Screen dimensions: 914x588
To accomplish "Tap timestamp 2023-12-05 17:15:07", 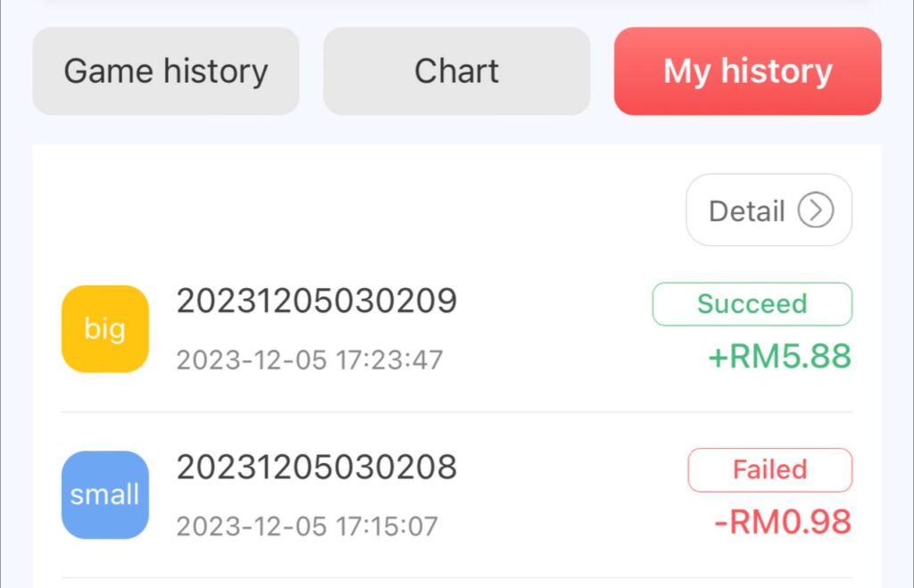I will (x=307, y=526).
